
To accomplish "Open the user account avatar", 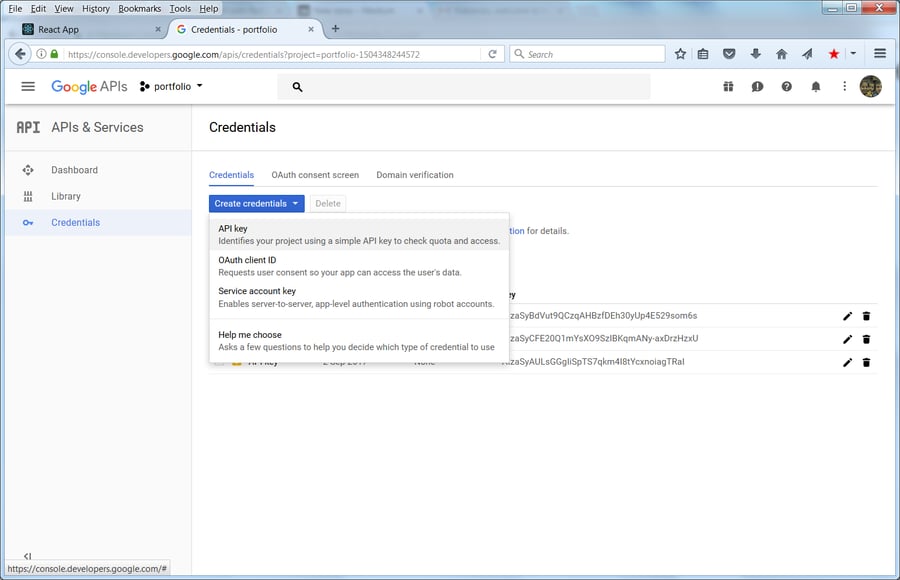I will [x=870, y=87].
